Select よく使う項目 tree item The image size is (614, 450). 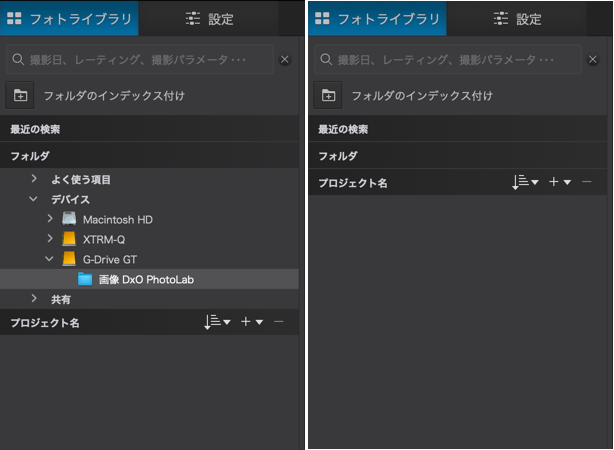point(81,179)
